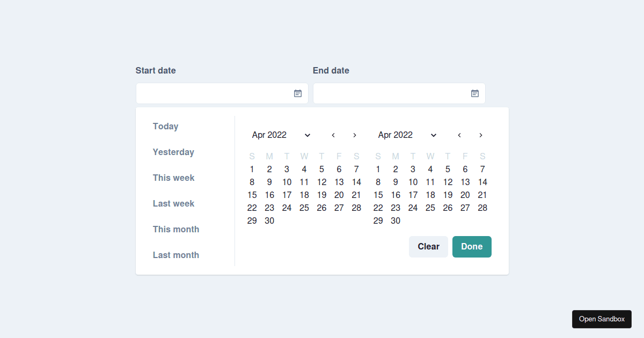The height and width of the screenshot is (338, 644).
Task: Select the Last week preset
Action: coord(173,204)
